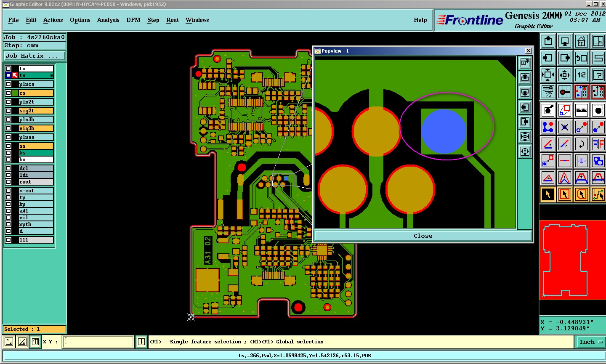Viewport: 606px width, 364px height.
Task: Click the pan-all-directions icon in main toolbar
Action: [565, 75]
